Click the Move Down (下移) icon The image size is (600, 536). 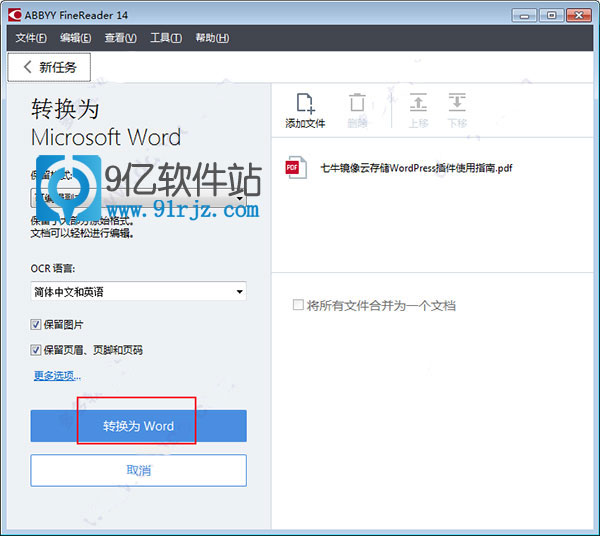tap(457, 103)
